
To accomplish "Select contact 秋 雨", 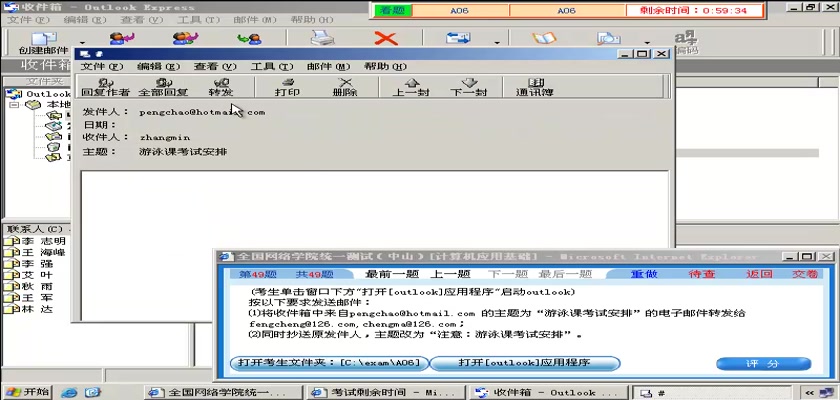I will point(29,286).
